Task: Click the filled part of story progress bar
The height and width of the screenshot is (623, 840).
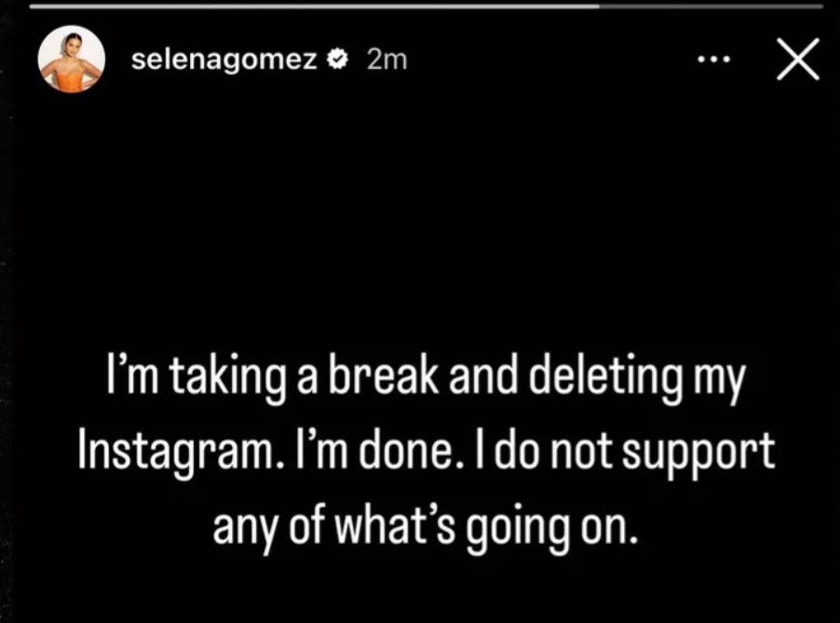Action: 314,7
